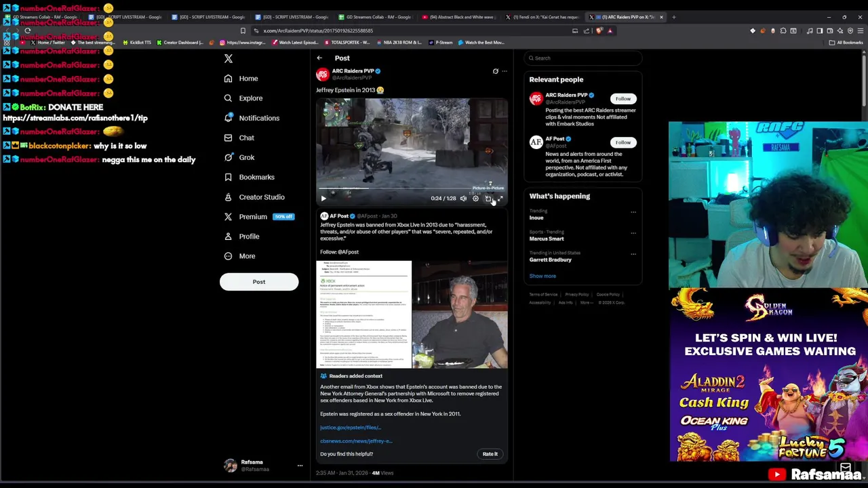Open Rafsama account switcher menu
868x488 pixels.
coord(300,466)
